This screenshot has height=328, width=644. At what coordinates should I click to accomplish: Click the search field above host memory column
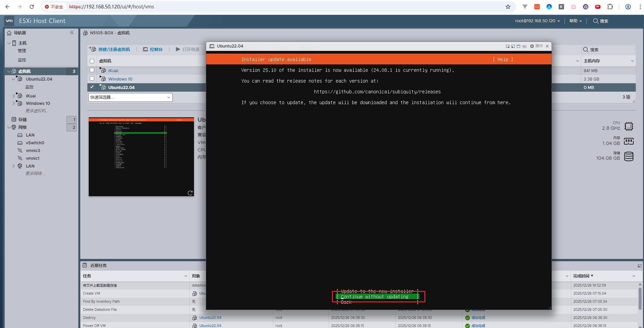611,50
